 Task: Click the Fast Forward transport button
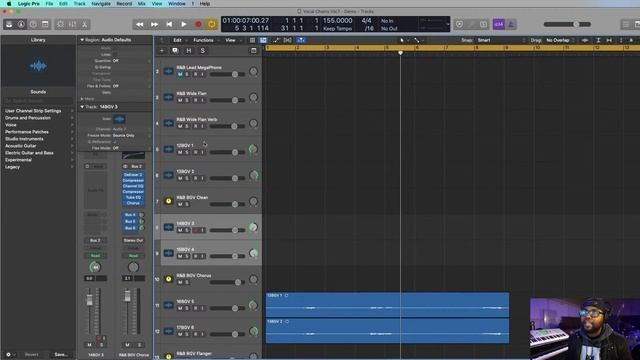[x=154, y=24]
